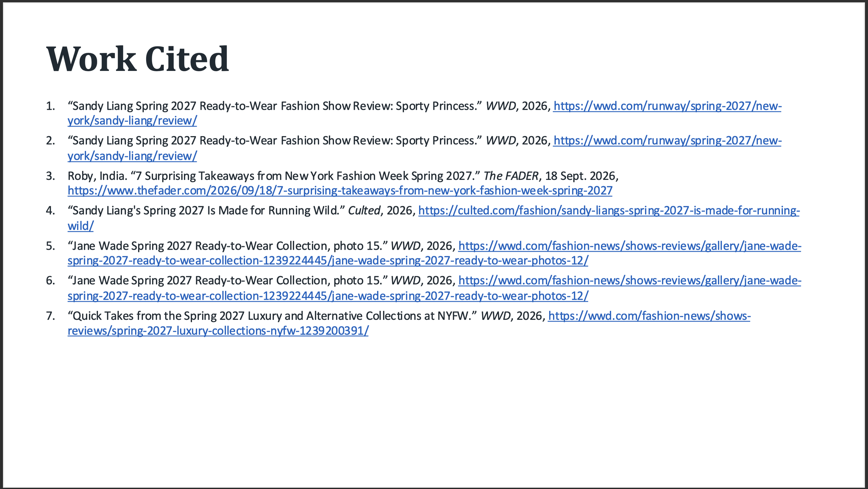This screenshot has height=489, width=868.
Task: Click the list number "4."
Action: pos(51,210)
